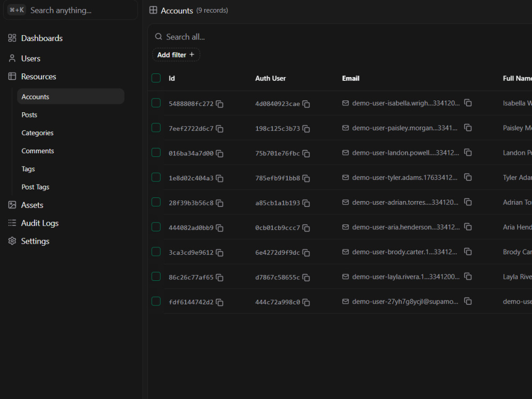Open the Search anything command bar
The image size is (532, 399).
pos(71,10)
